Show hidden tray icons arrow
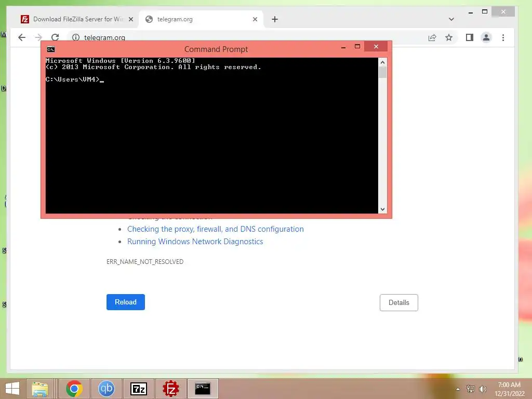Viewport: 532px width, 399px height. click(458, 389)
